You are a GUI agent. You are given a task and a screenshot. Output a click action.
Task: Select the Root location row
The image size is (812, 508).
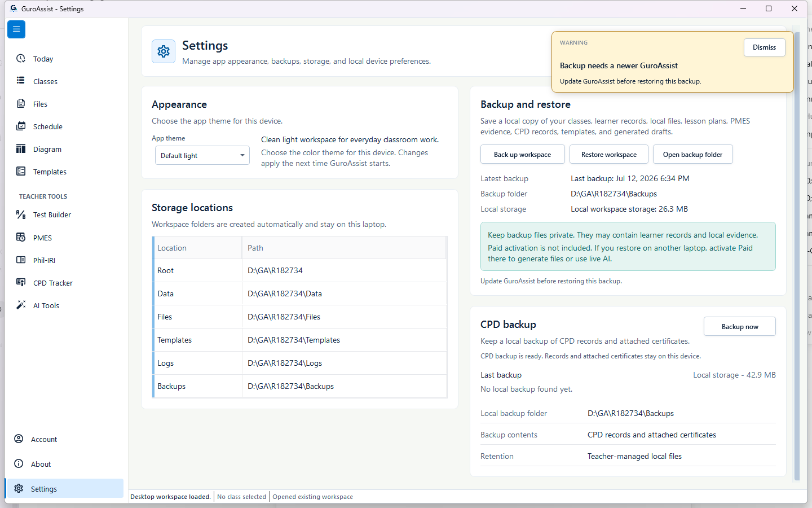coord(300,270)
